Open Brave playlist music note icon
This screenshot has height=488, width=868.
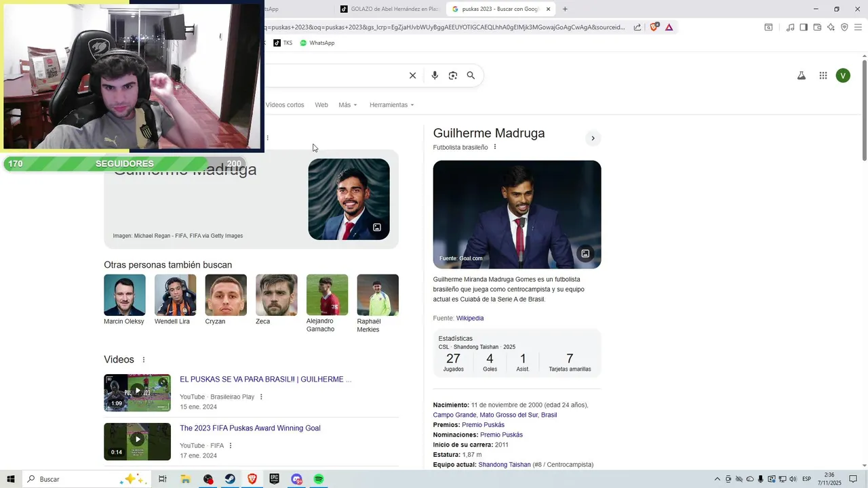790,27
